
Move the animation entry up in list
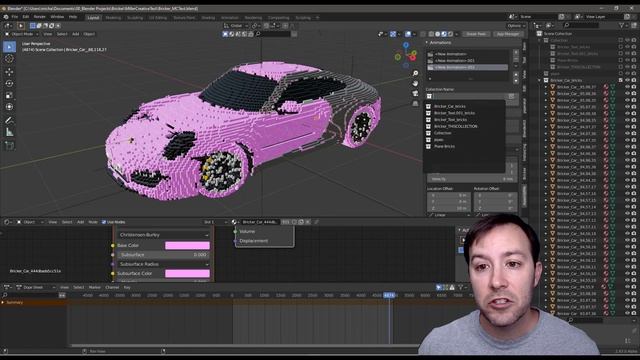[x=516, y=75]
